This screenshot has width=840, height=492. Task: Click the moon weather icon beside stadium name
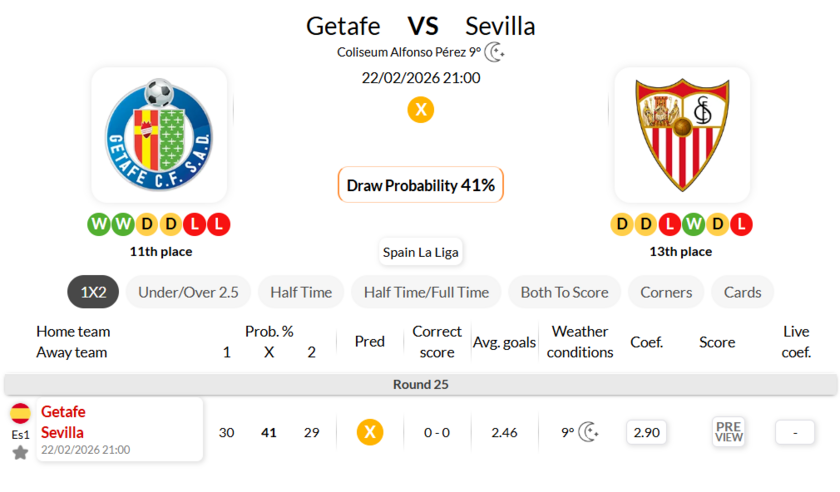pos(496,52)
